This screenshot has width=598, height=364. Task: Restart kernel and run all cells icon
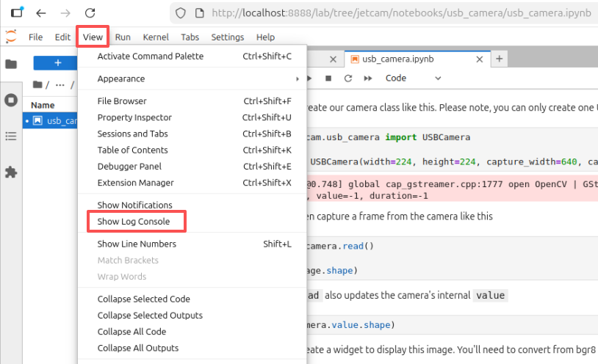click(368, 78)
